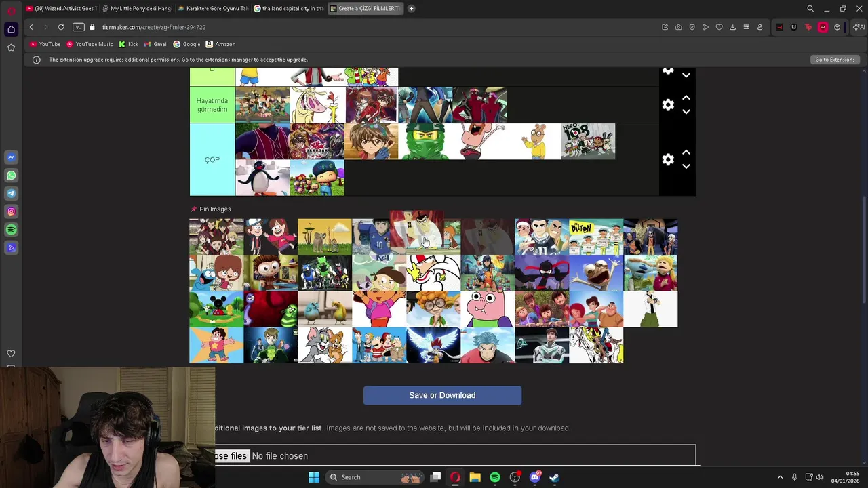The width and height of the screenshot is (868, 488).
Task: Open YouTube bookmark
Action: [x=45, y=44]
